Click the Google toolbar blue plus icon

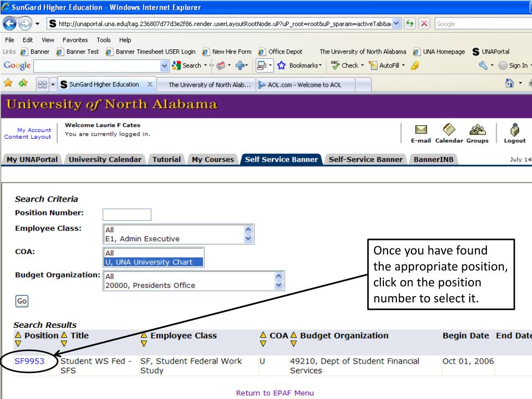[x=241, y=65]
